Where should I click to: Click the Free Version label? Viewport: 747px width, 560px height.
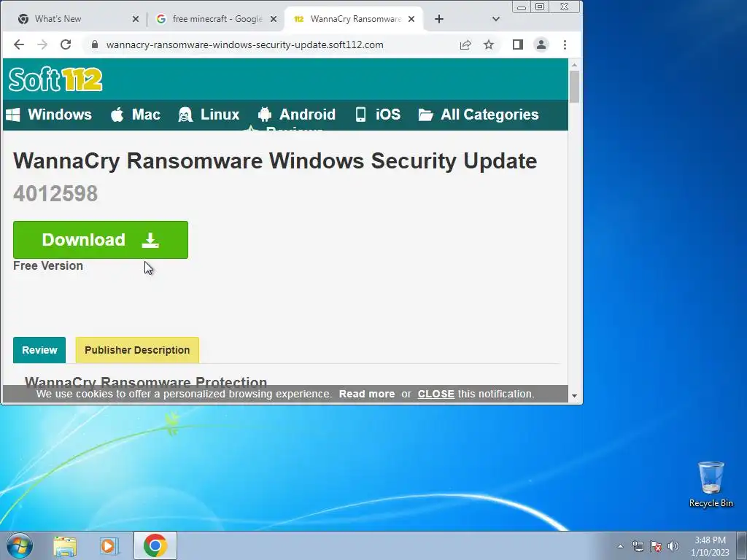pos(48,265)
